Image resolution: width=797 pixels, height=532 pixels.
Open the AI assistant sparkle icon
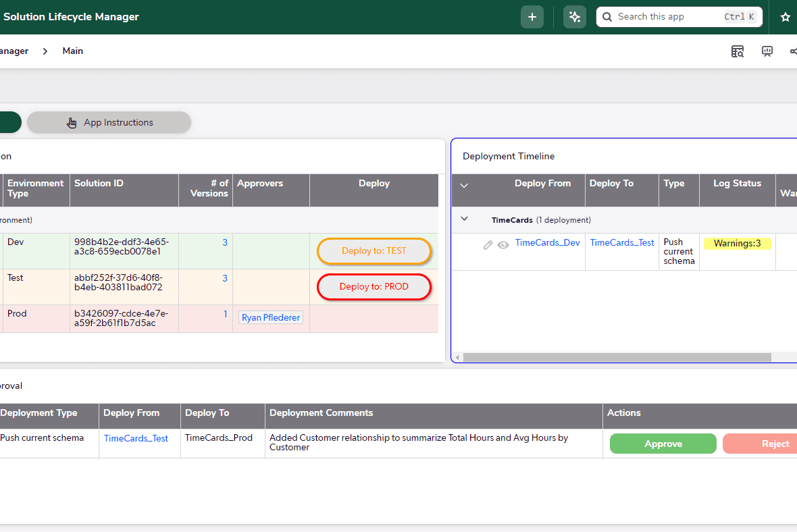pos(574,16)
